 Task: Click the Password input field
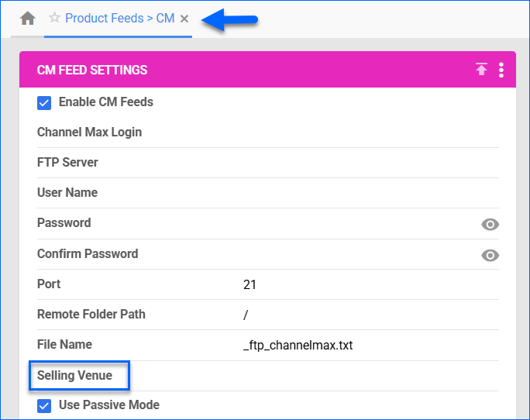point(356,223)
